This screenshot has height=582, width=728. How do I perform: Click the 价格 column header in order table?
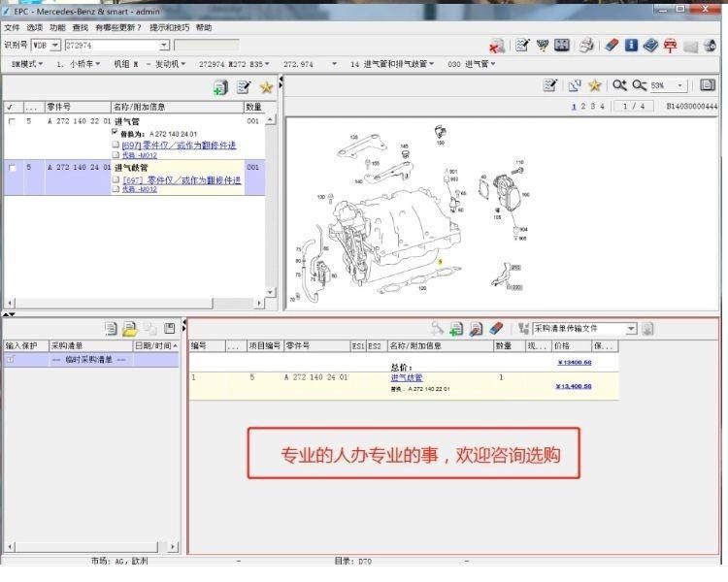tap(571, 345)
